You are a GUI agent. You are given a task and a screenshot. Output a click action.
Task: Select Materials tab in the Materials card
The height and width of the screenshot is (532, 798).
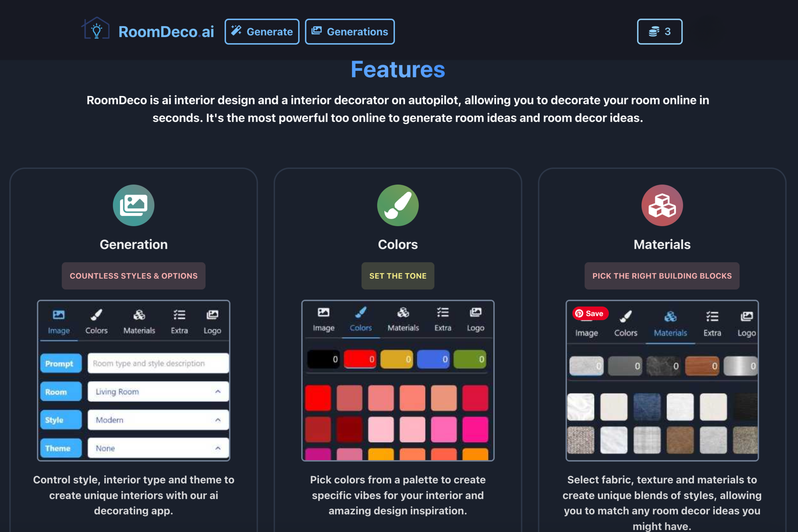click(670, 323)
